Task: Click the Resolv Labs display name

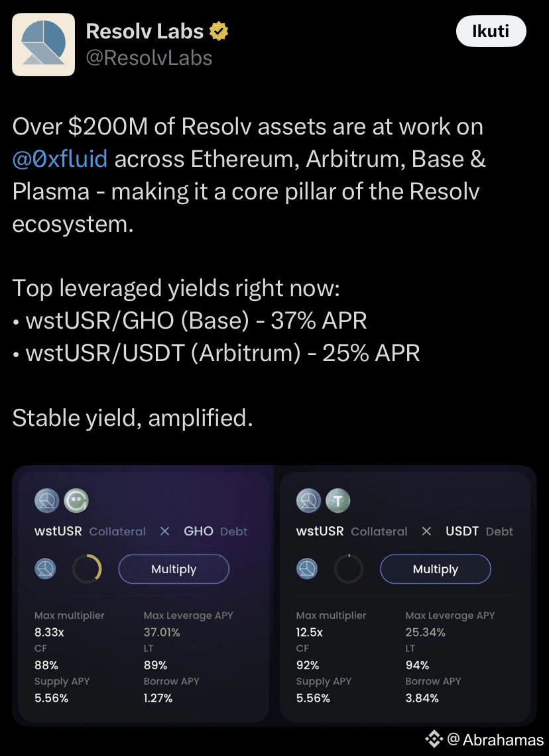Action: [145, 31]
